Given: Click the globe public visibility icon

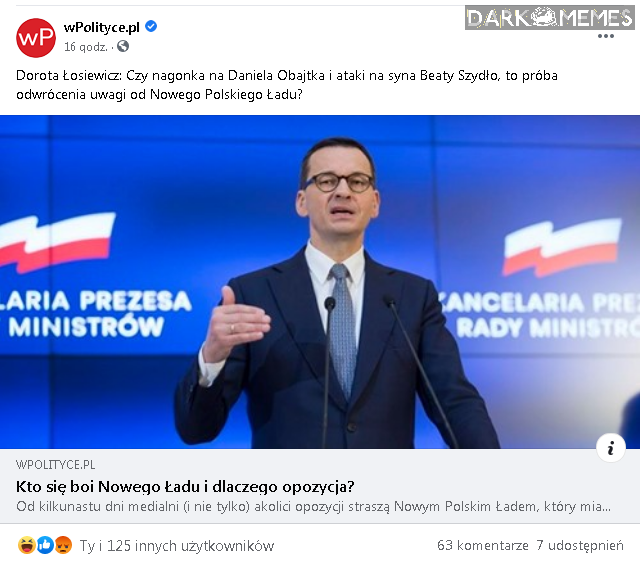Looking at the screenshot, I should [x=123, y=47].
